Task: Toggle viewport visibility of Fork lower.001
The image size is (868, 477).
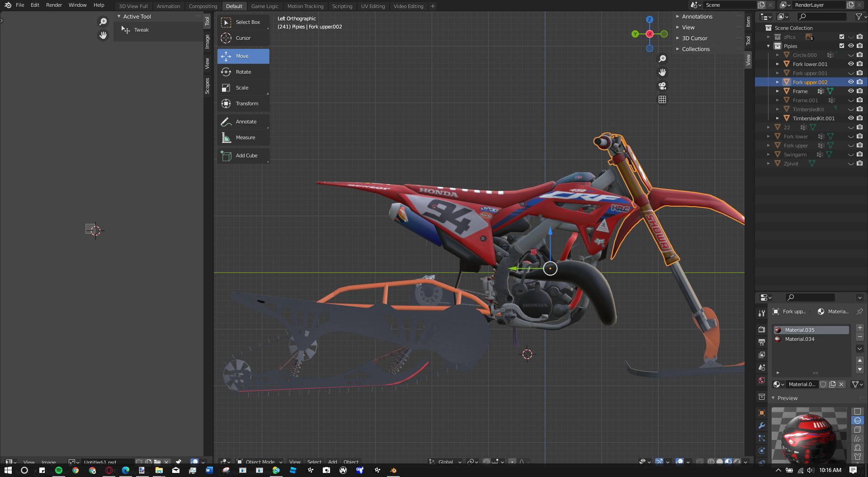Action: coord(851,64)
